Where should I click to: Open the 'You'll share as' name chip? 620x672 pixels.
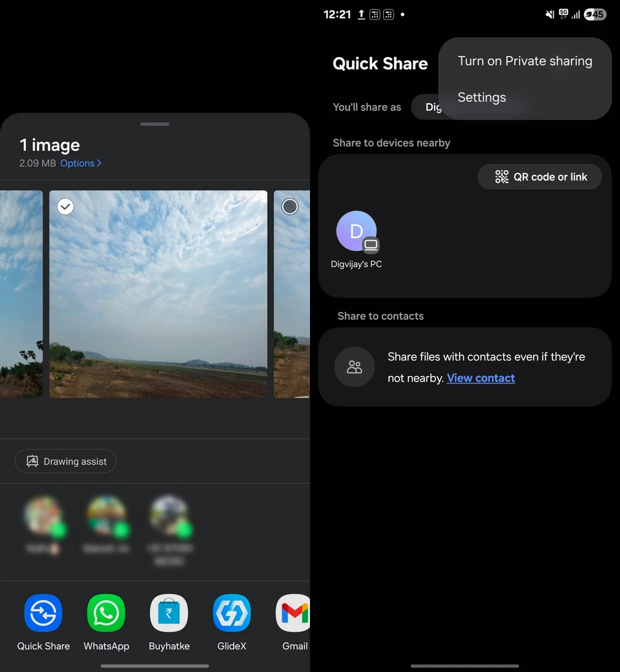[428, 107]
